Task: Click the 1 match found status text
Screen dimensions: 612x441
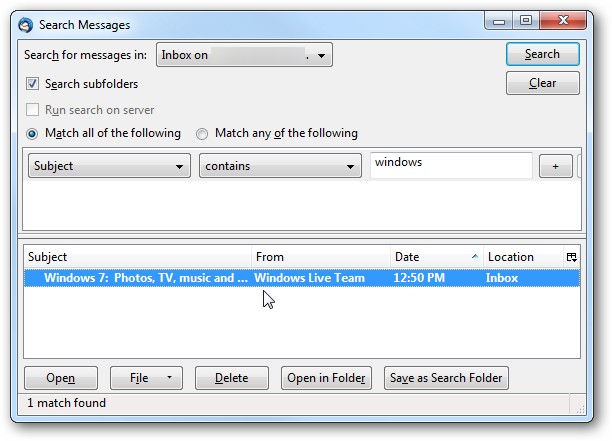Action: point(66,403)
